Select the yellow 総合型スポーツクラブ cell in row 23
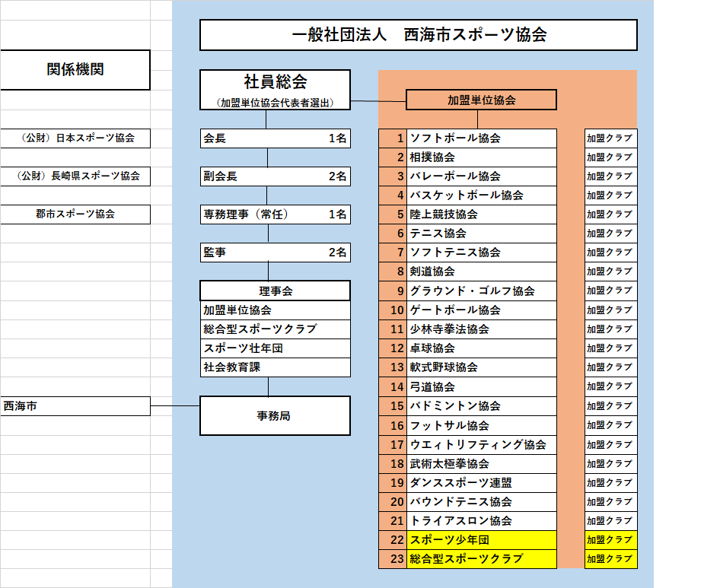The height and width of the screenshot is (588, 720). (482, 559)
